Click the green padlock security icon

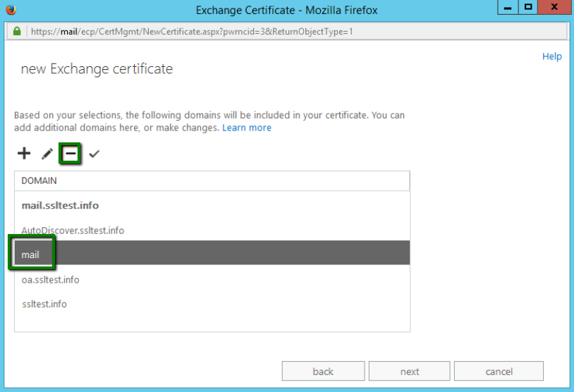tap(17, 31)
